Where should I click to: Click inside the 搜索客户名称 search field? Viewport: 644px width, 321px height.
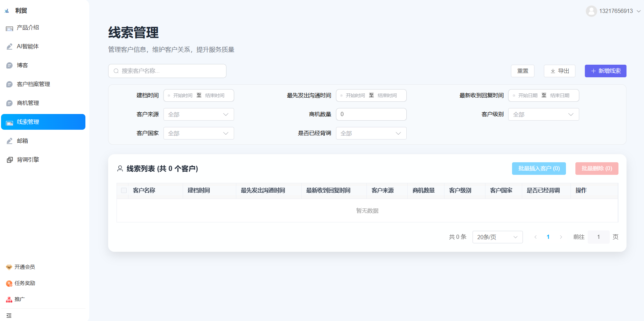coord(167,71)
